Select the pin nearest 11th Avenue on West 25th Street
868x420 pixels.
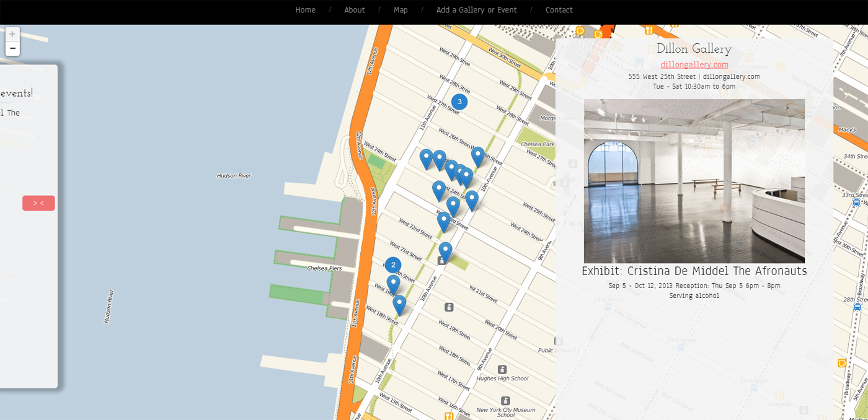[x=426, y=160]
